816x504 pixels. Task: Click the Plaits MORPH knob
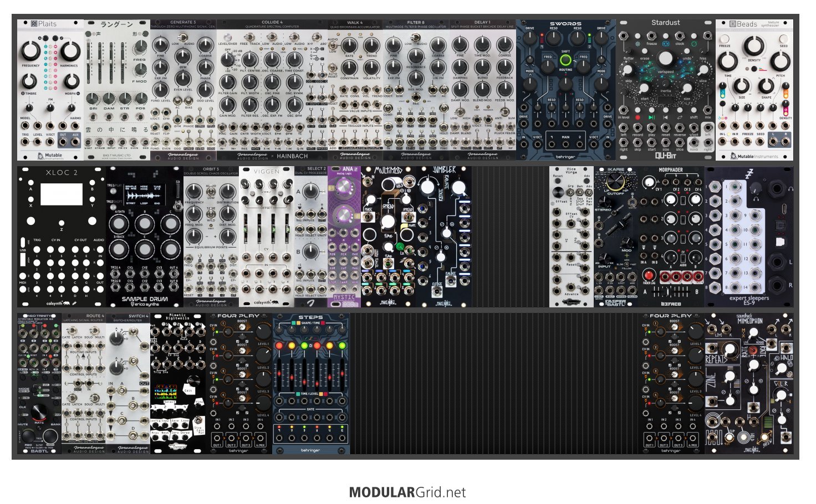71,82
